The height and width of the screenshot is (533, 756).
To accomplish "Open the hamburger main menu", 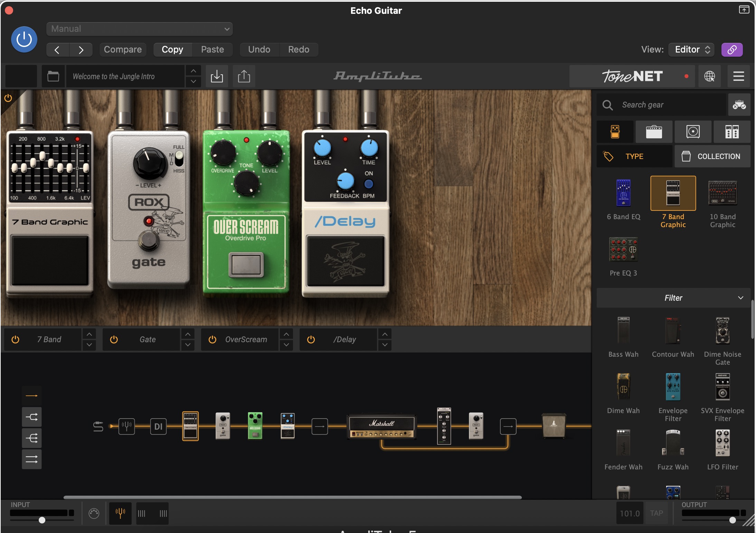I will click(x=738, y=76).
